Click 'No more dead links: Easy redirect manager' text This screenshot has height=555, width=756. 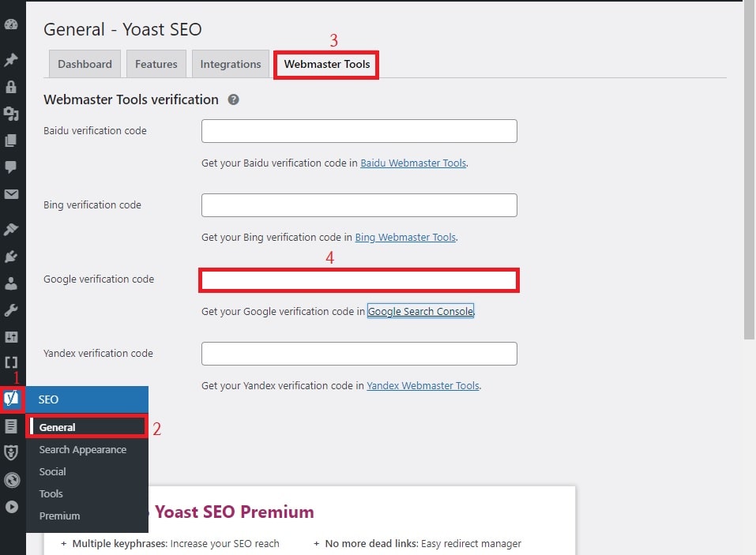(423, 543)
